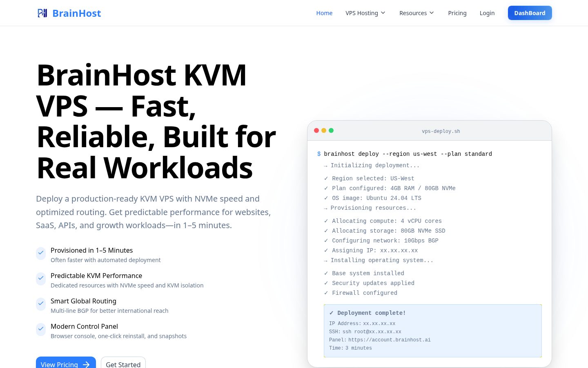Expand the Resources dropdown menu

pyautogui.click(x=416, y=13)
